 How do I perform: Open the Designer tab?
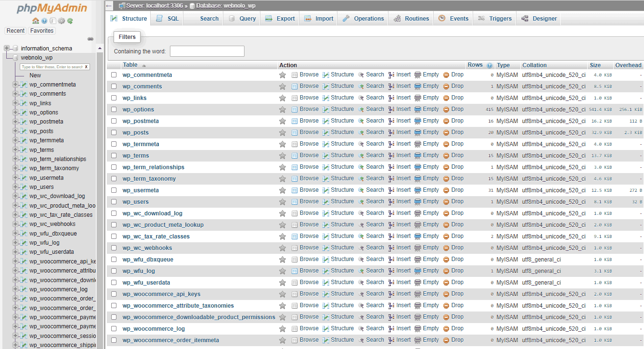(x=539, y=19)
